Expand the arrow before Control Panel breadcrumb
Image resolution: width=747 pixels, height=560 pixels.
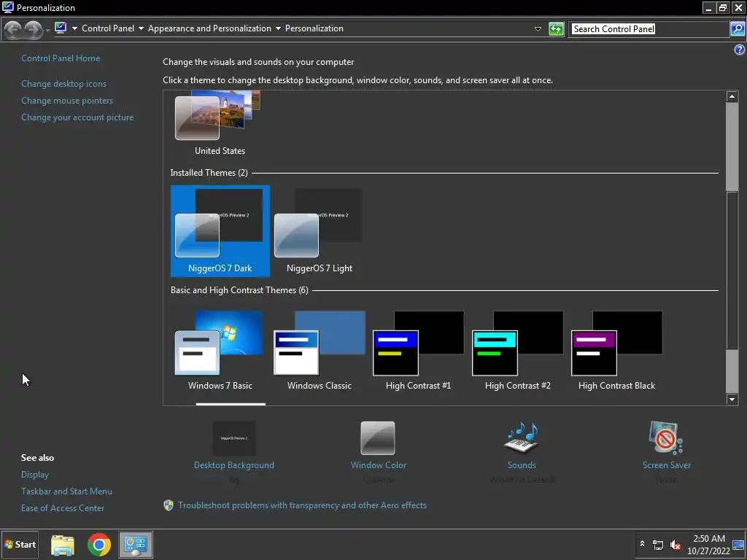74,28
